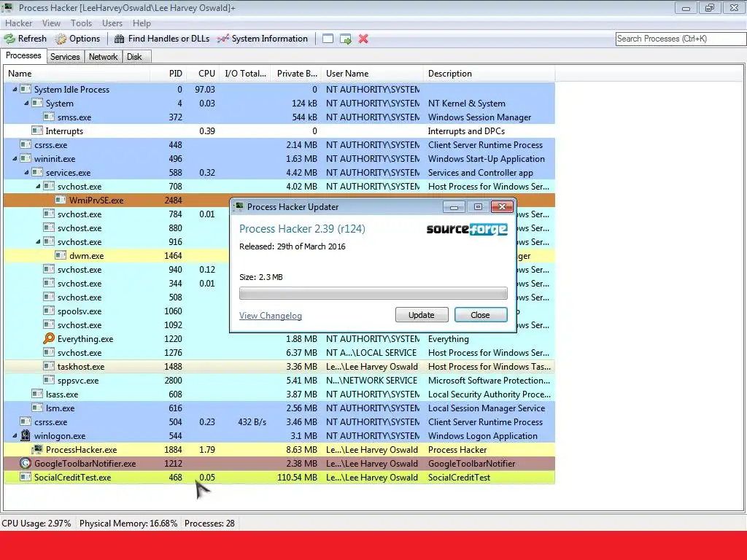Collapse the System process node
Screen dimensions: 747x560
26,104
